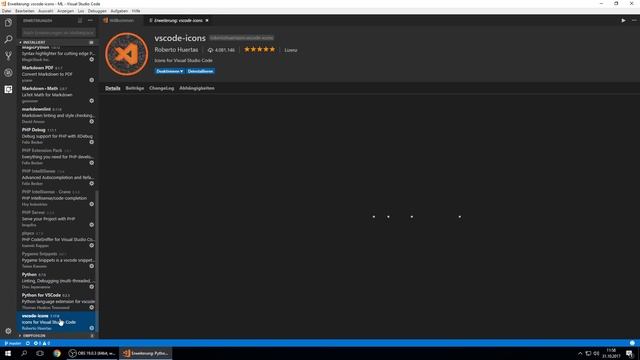
Task: Click the large vscode-icons extension logo
Action: (x=127, y=54)
